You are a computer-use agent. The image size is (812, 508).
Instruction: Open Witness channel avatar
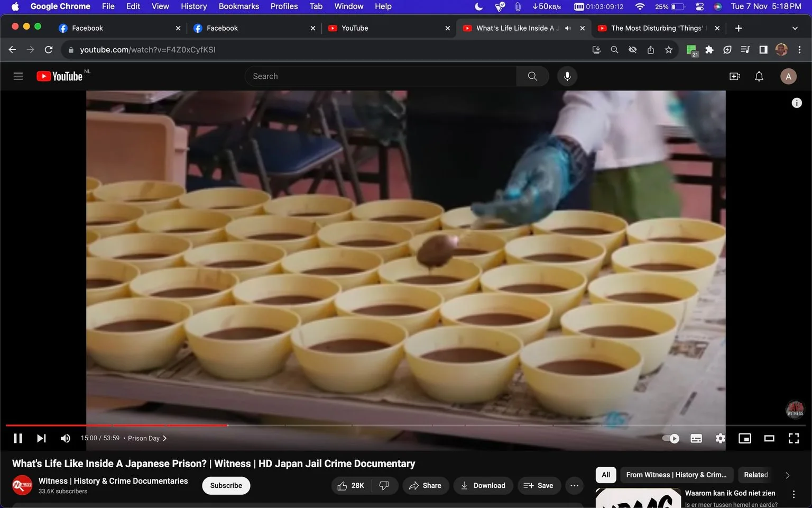(22, 485)
